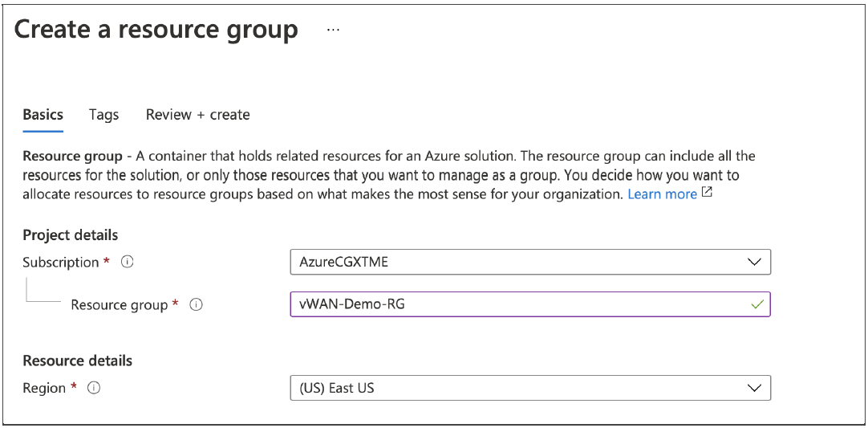The width and height of the screenshot is (868, 428).
Task: Focus the vWAN-Demo-RG resource group field
Action: coord(513,304)
